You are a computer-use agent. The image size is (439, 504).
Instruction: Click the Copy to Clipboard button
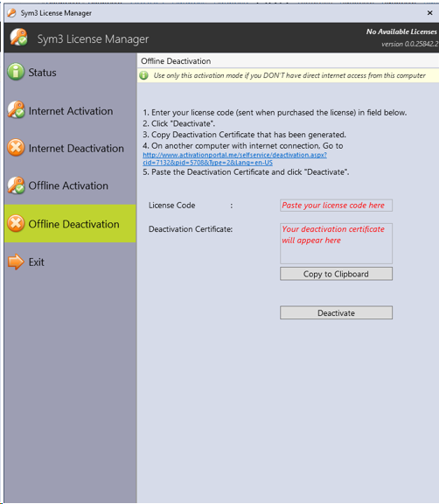[x=336, y=274]
